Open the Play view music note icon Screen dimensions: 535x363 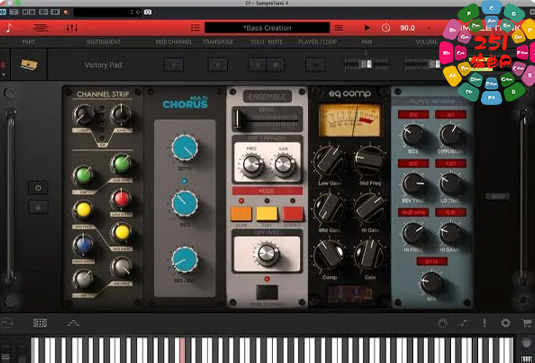[9, 28]
